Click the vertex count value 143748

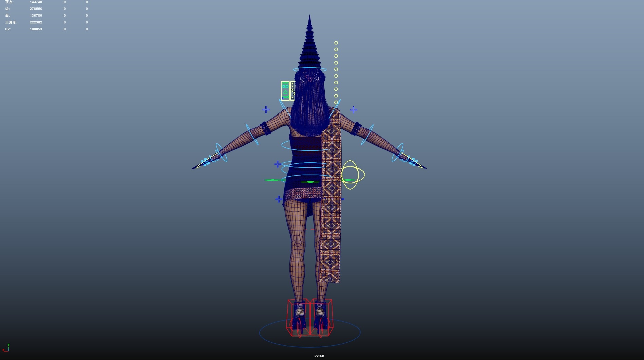(x=36, y=2)
